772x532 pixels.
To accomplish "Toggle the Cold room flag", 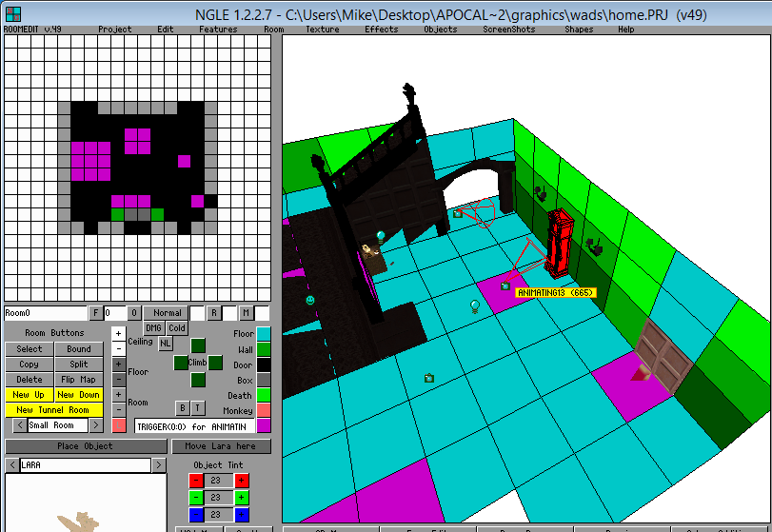I will click(x=177, y=327).
